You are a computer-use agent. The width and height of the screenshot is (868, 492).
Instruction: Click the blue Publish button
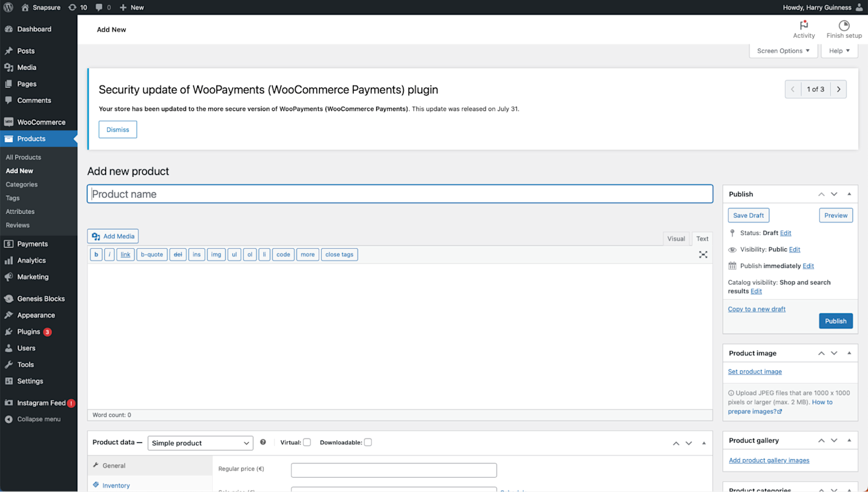(x=836, y=321)
